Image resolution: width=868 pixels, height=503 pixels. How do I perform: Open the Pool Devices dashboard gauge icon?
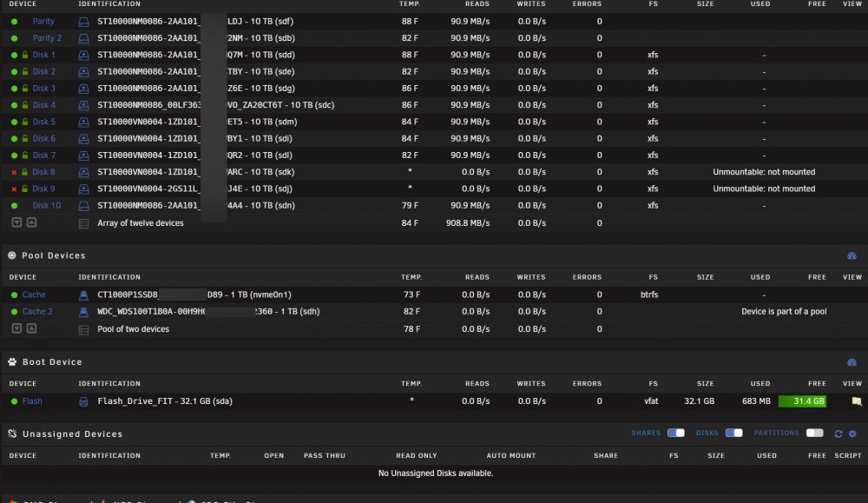tap(852, 255)
